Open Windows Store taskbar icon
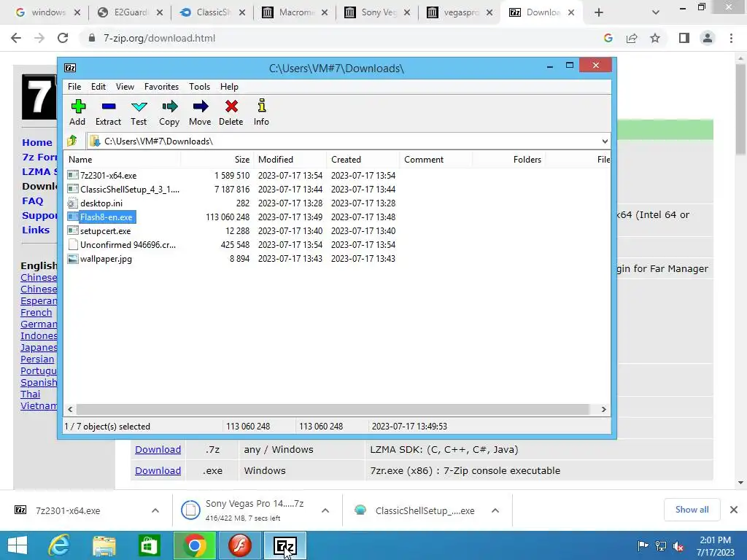The height and width of the screenshot is (560, 747). tap(149, 545)
